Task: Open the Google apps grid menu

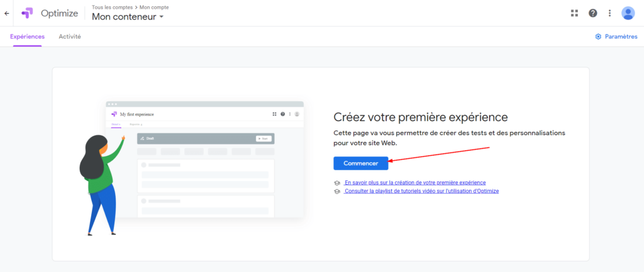Action: pos(574,13)
